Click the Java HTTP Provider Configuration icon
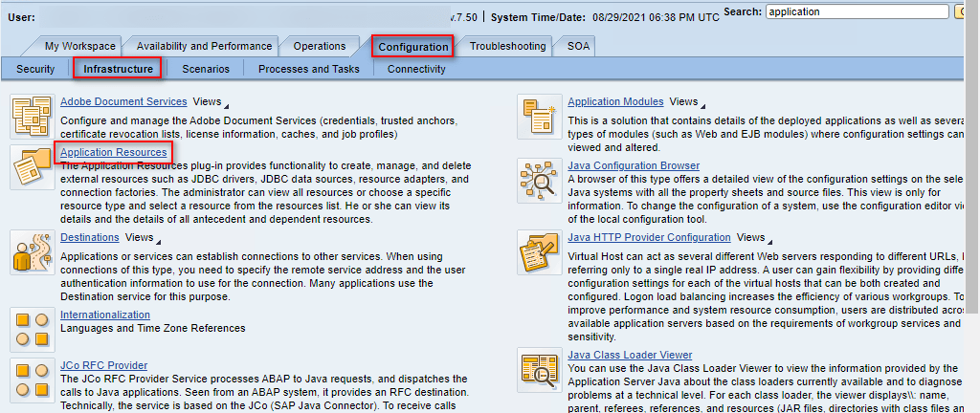The height and width of the screenshot is (413, 980). (x=539, y=252)
